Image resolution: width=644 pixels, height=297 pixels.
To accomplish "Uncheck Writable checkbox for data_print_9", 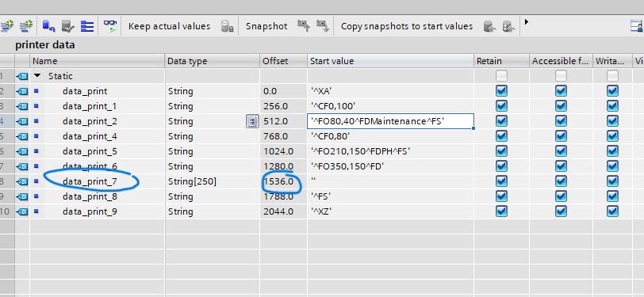I will (x=612, y=211).
